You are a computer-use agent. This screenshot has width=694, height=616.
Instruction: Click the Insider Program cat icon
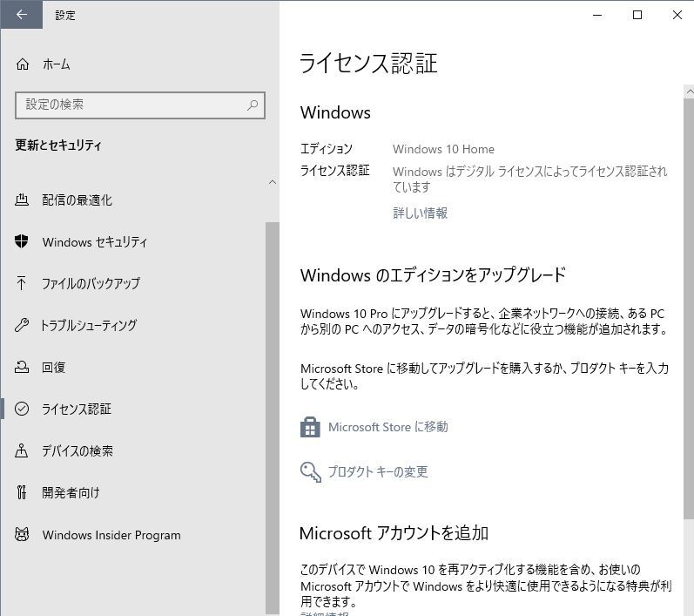tap(22, 534)
